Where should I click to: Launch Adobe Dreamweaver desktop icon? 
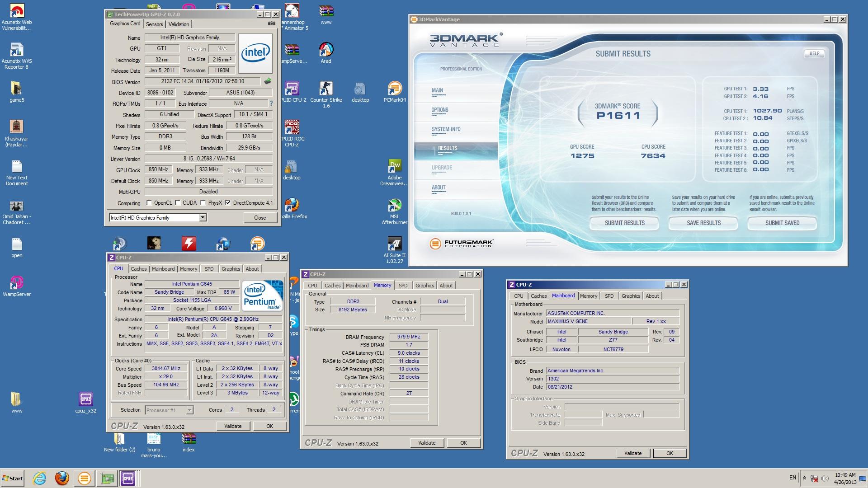395,173
